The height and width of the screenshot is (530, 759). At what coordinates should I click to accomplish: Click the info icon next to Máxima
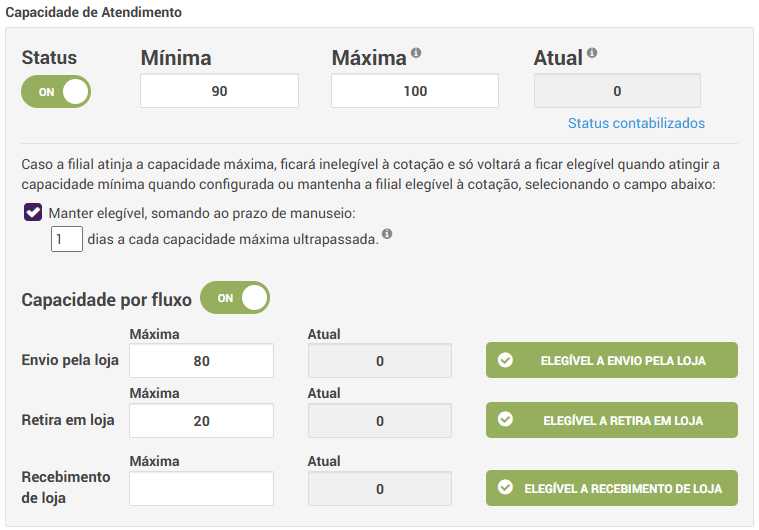pos(416,54)
